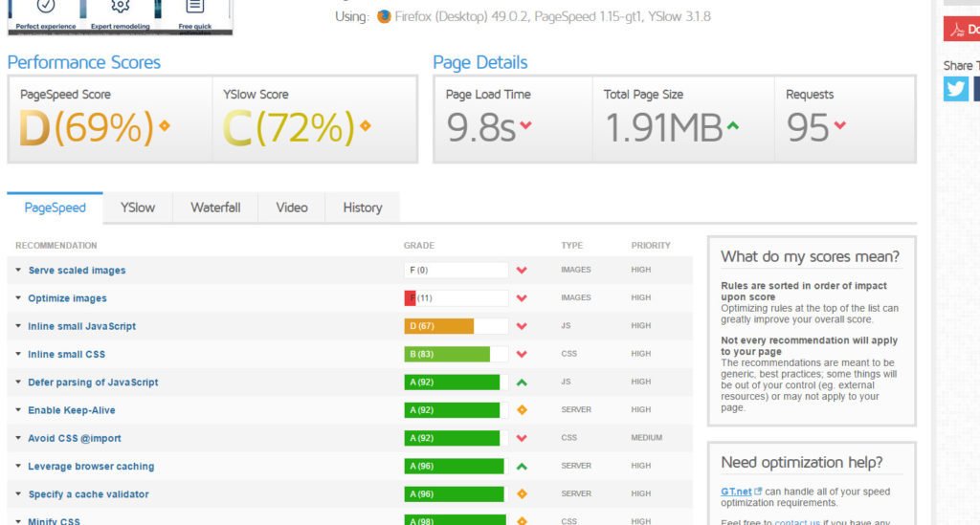Click the green arrow in Defer parsing row
Viewport: 980px width, 525px height.
[522, 383]
